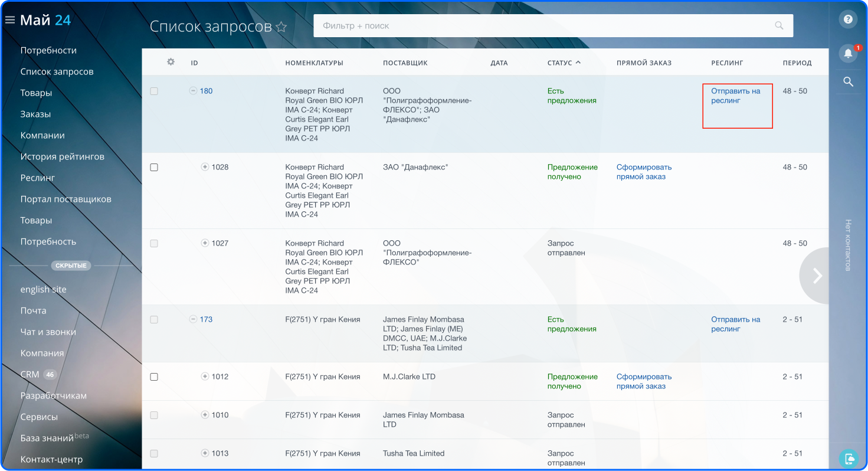Open english site menu item
Image resolution: width=868 pixels, height=471 pixels.
point(43,289)
